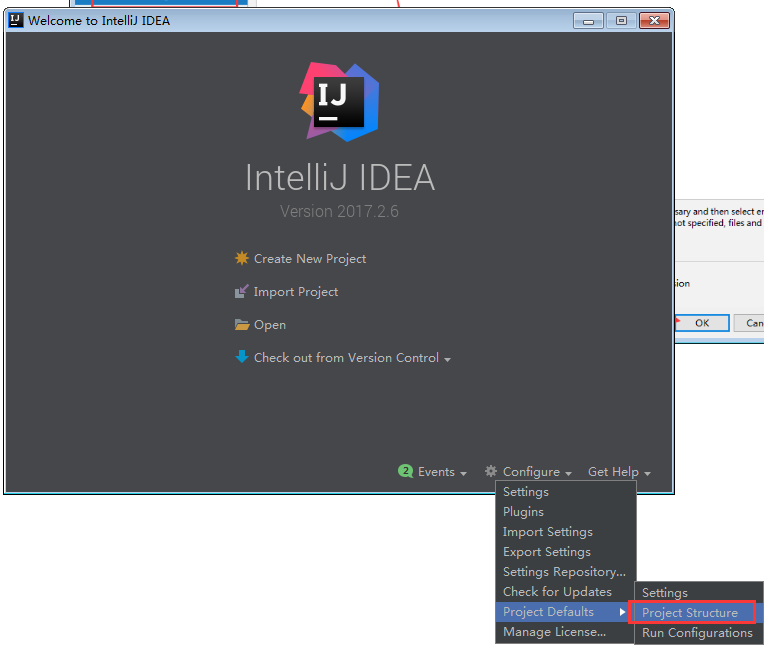The height and width of the screenshot is (645, 764).
Task: Open the Events dropdown
Action: coord(442,472)
